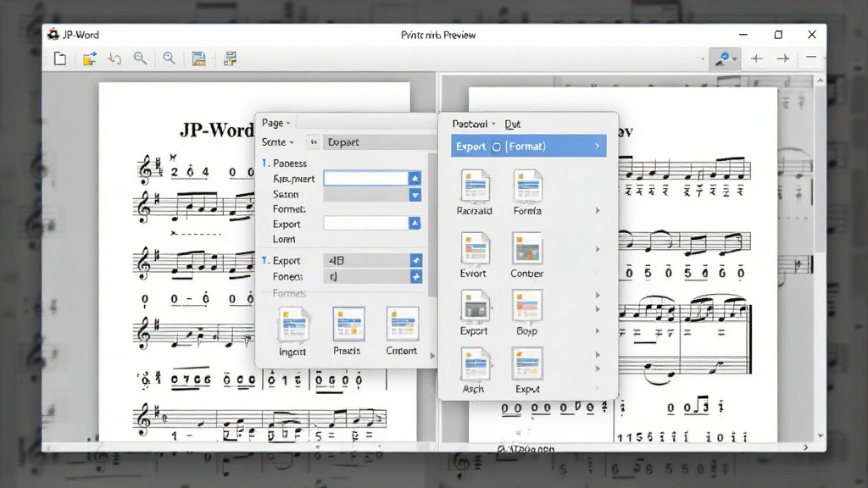Click the empty 'Export' input field
The width and height of the screenshot is (868, 488).
click(x=366, y=223)
